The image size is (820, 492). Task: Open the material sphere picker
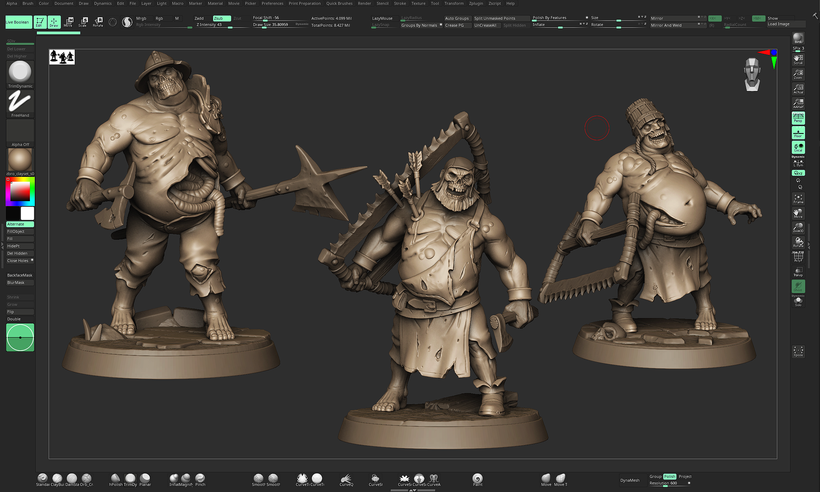[20, 158]
